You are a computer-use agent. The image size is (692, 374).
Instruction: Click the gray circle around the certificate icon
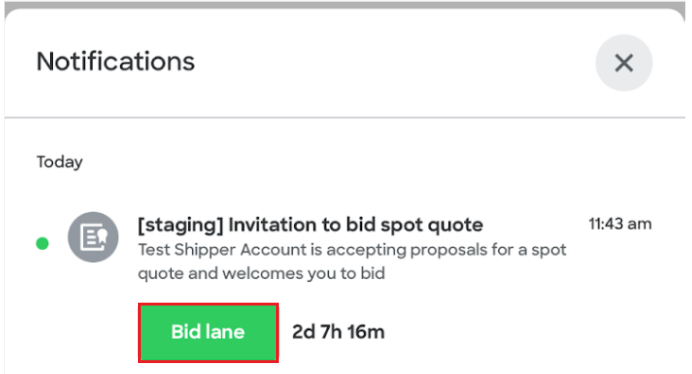pos(93,237)
